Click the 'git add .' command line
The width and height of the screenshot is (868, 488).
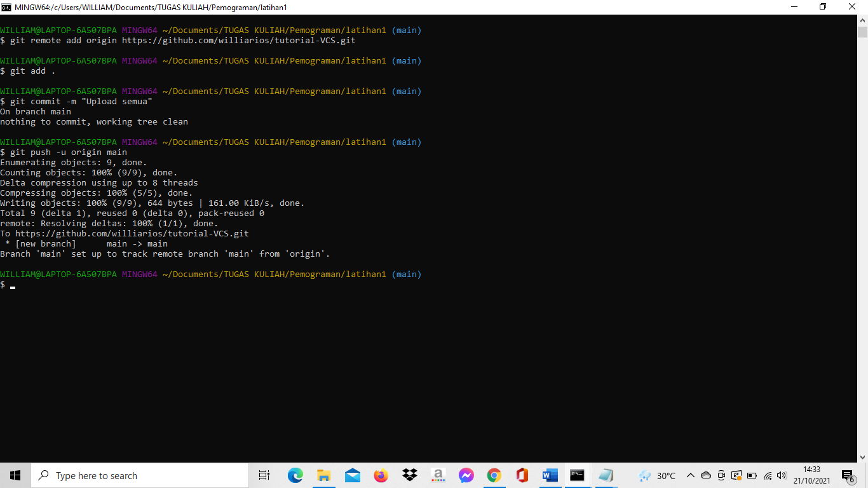(28, 71)
